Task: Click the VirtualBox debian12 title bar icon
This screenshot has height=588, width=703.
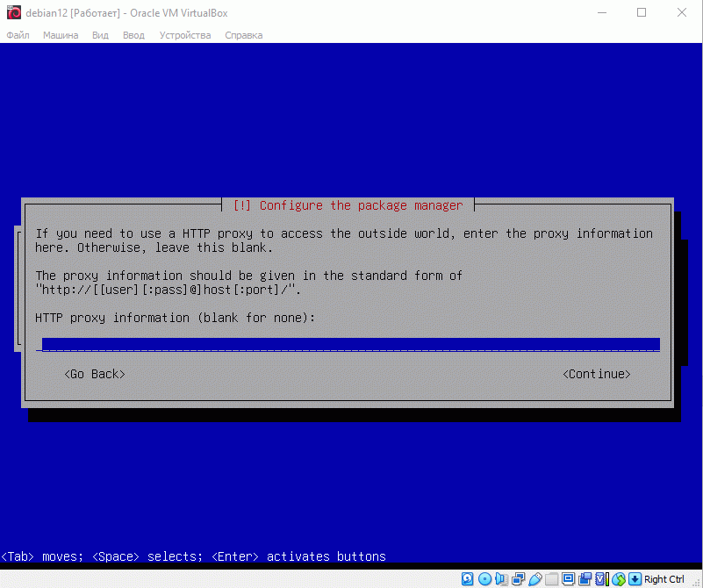Action: (13, 12)
